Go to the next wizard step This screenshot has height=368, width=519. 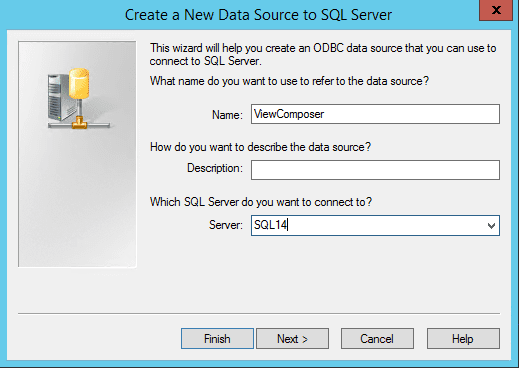click(292, 339)
